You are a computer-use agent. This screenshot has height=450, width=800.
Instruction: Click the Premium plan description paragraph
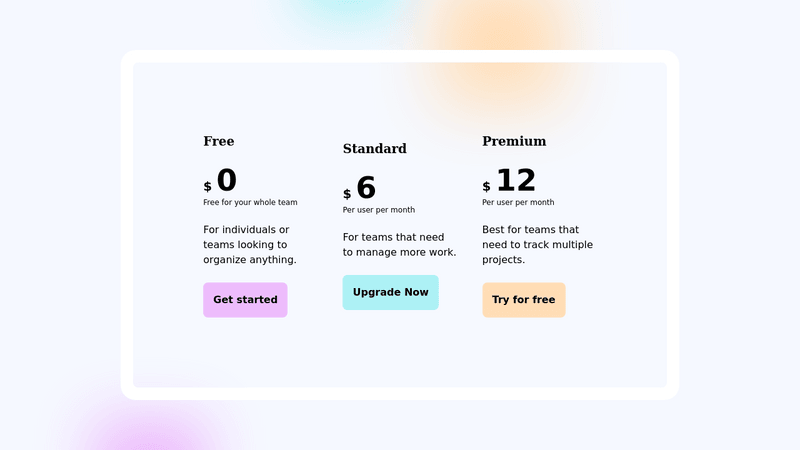coord(537,245)
